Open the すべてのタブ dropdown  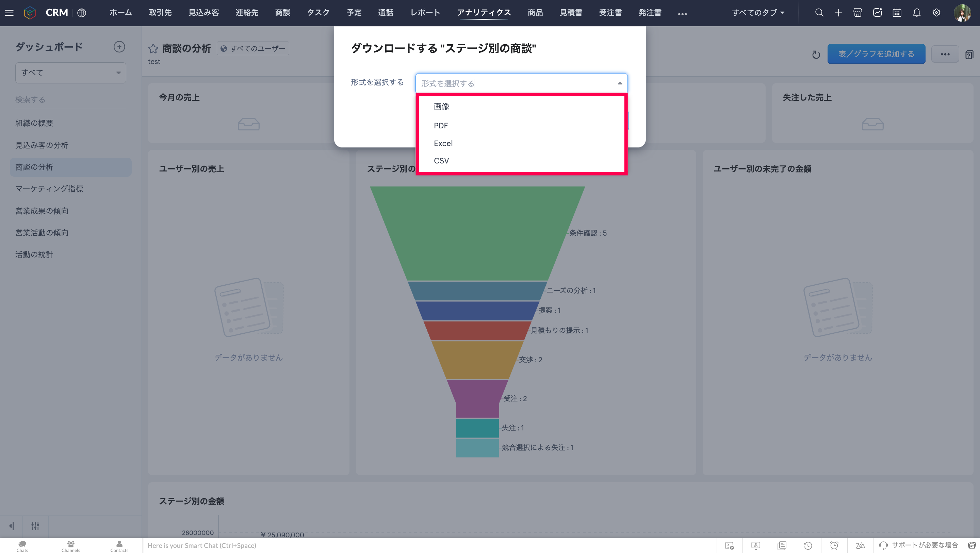tap(758, 13)
